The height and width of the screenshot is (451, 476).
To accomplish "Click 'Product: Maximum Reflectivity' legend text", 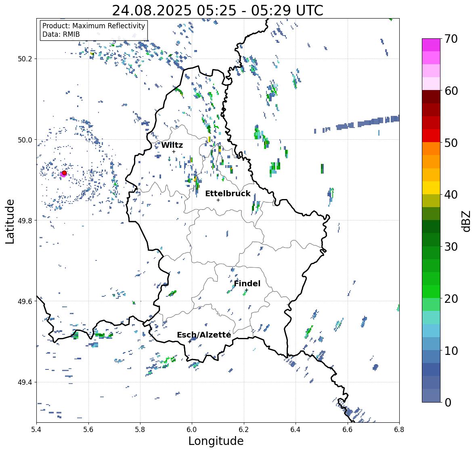I will point(94,26).
